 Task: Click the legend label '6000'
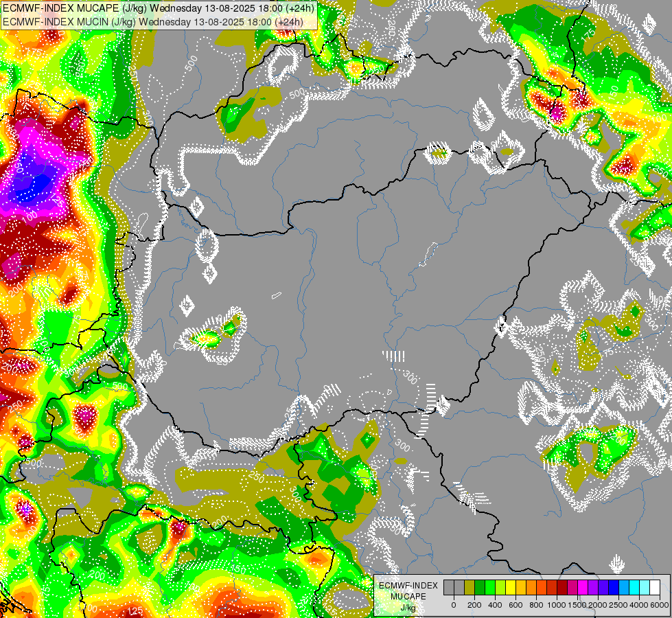point(660,605)
